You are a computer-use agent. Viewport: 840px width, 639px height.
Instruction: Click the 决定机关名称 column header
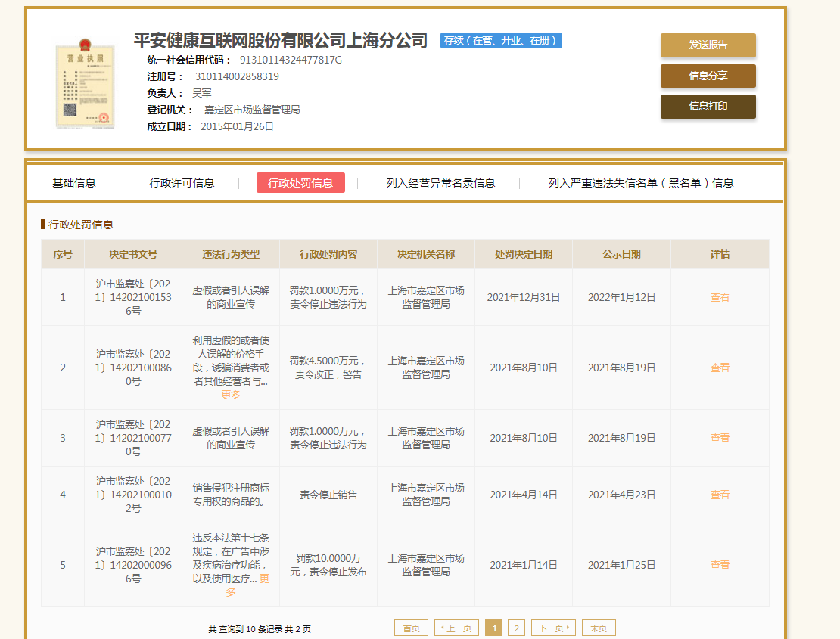pos(426,254)
